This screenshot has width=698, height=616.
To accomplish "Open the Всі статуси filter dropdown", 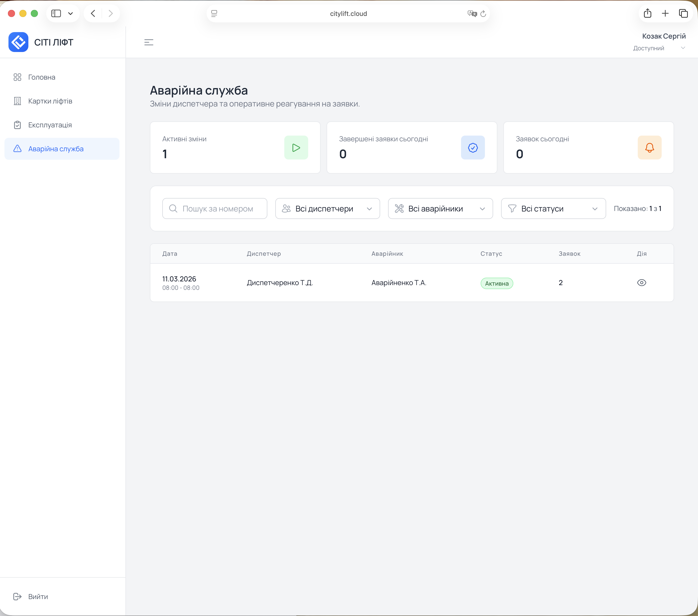I will (x=553, y=208).
